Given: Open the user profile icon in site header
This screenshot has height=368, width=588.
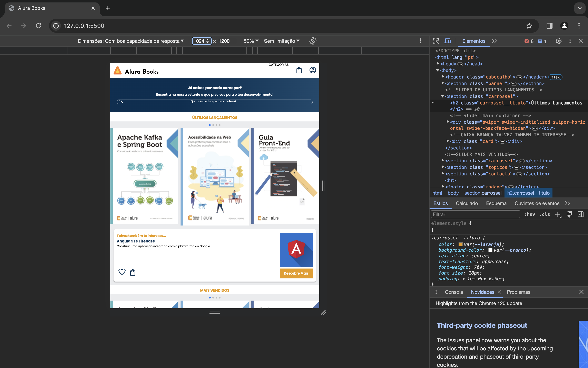Looking at the screenshot, I should 313,70.
